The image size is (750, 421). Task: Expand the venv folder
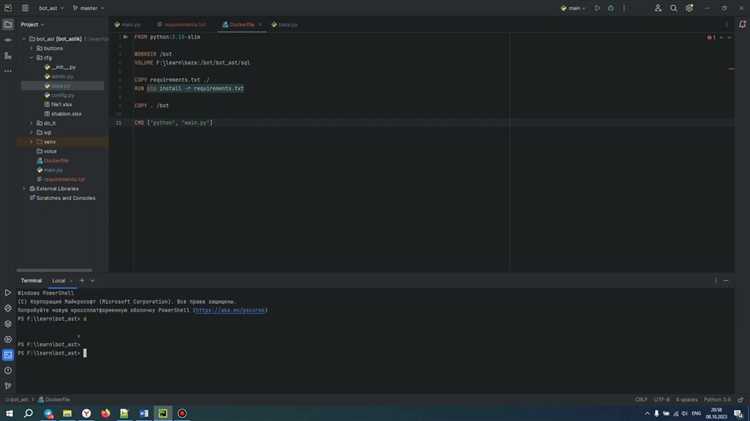coord(32,142)
